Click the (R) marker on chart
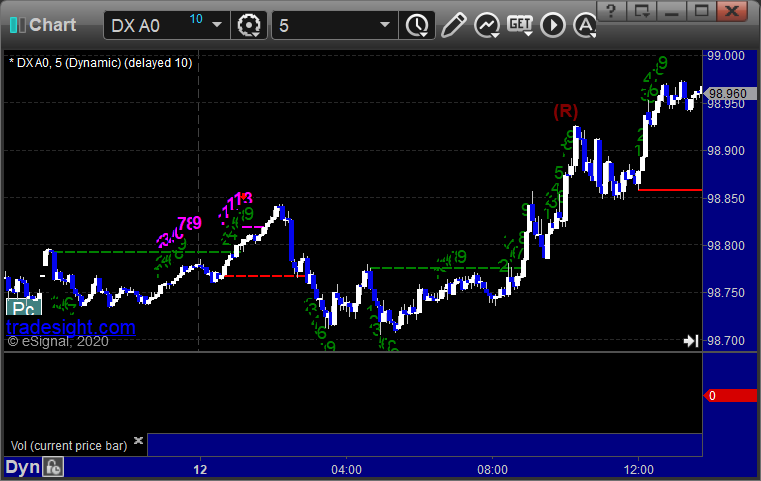 tap(566, 112)
